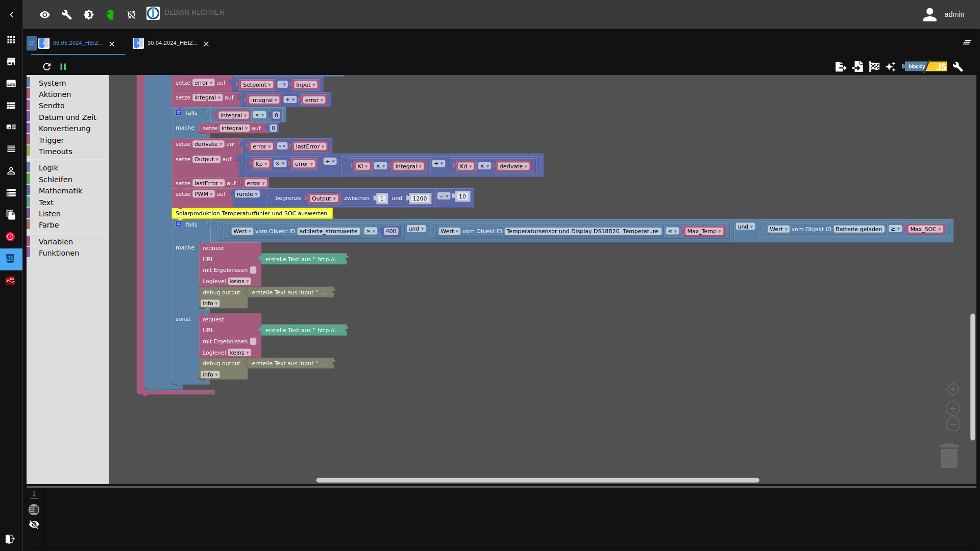This screenshot has width=980, height=551.
Task: Open info dropdown of sonst debug output
Action: click(210, 374)
